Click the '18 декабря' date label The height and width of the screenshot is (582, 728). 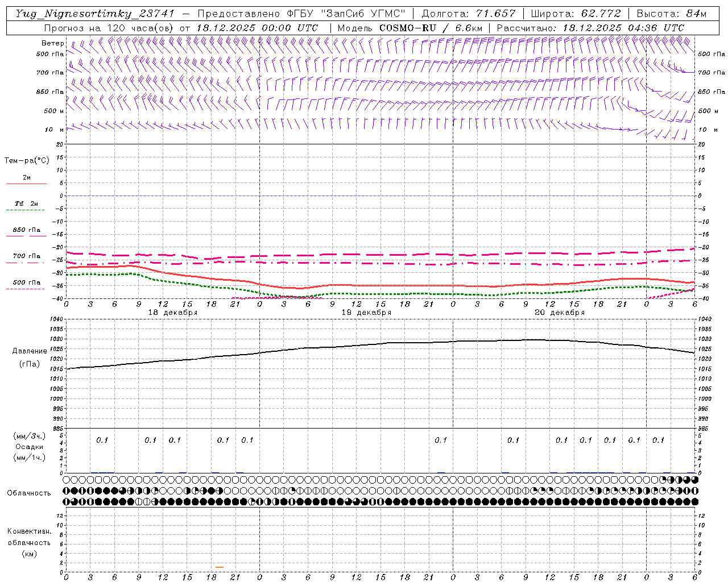(x=173, y=313)
